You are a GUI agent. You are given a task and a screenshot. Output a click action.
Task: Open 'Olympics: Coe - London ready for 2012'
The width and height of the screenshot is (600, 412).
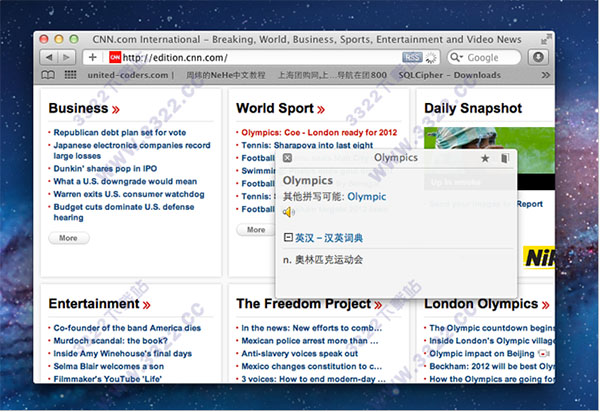point(319,132)
